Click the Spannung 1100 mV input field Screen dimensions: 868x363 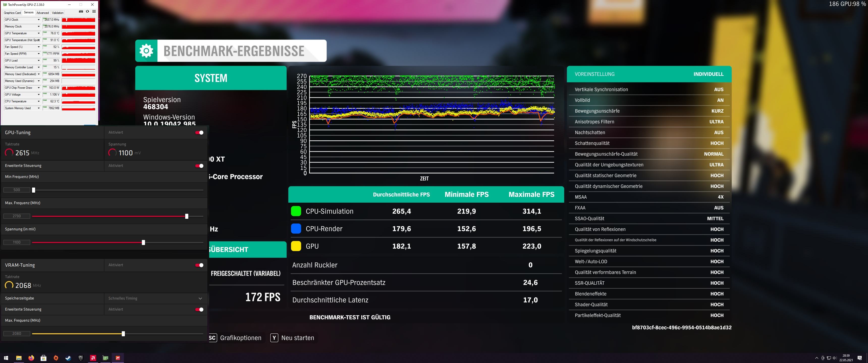(16, 243)
